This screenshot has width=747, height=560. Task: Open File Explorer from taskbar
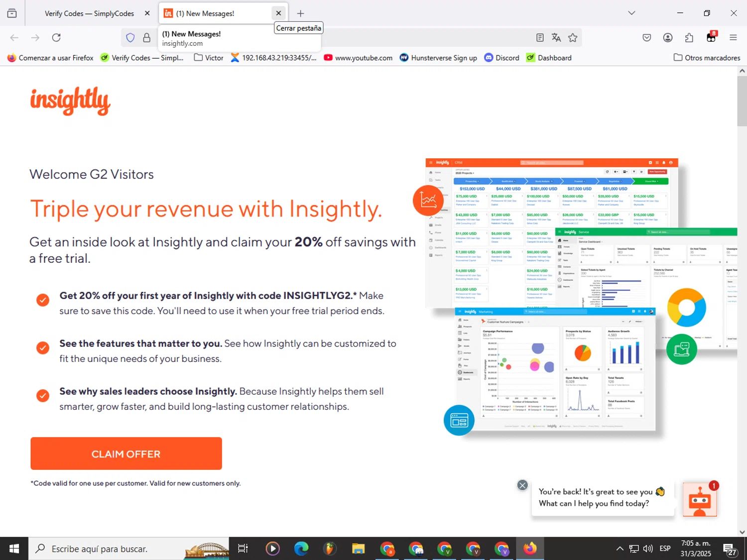358,549
